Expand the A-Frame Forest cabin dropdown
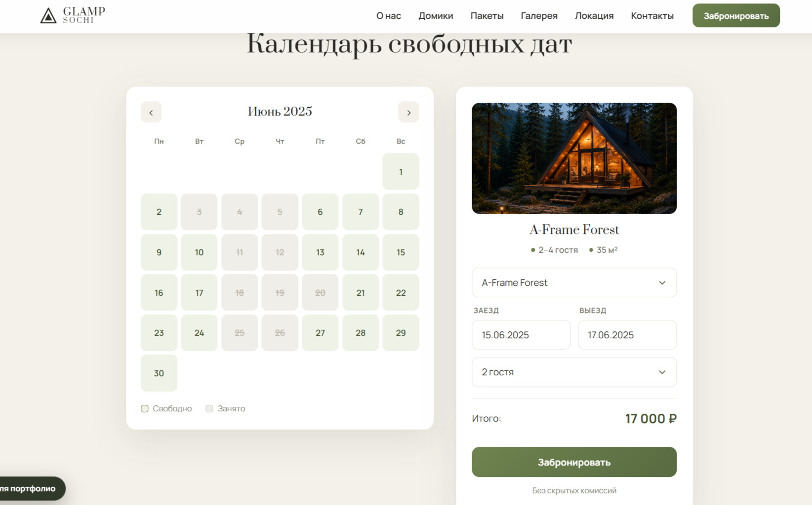812x505 pixels. [574, 283]
